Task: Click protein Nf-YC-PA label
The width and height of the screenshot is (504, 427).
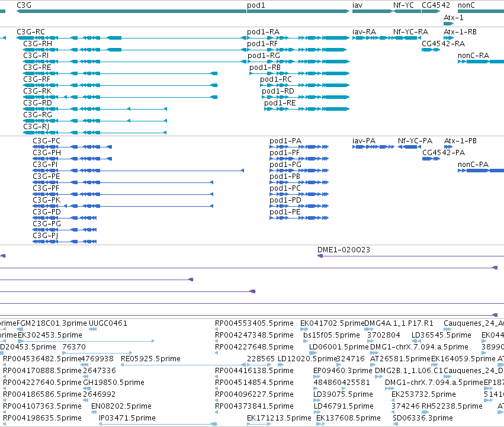Action: [415, 141]
